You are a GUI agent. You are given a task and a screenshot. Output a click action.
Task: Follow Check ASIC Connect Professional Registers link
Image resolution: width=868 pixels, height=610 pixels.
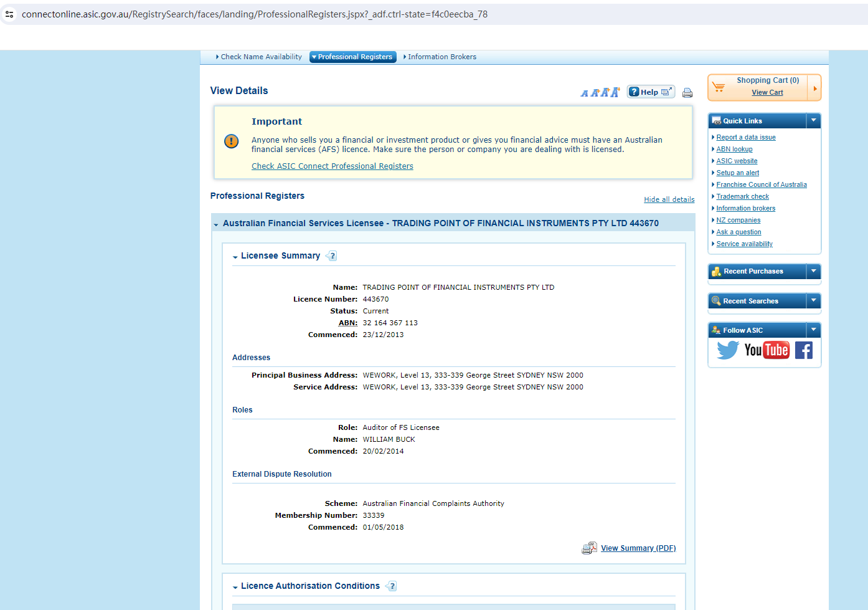(333, 166)
